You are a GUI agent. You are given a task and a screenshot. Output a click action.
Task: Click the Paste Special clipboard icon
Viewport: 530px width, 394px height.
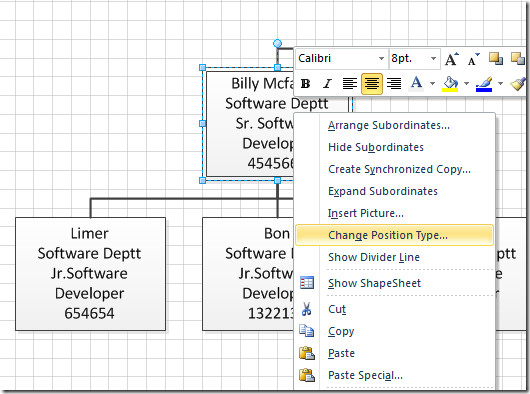coord(307,375)
